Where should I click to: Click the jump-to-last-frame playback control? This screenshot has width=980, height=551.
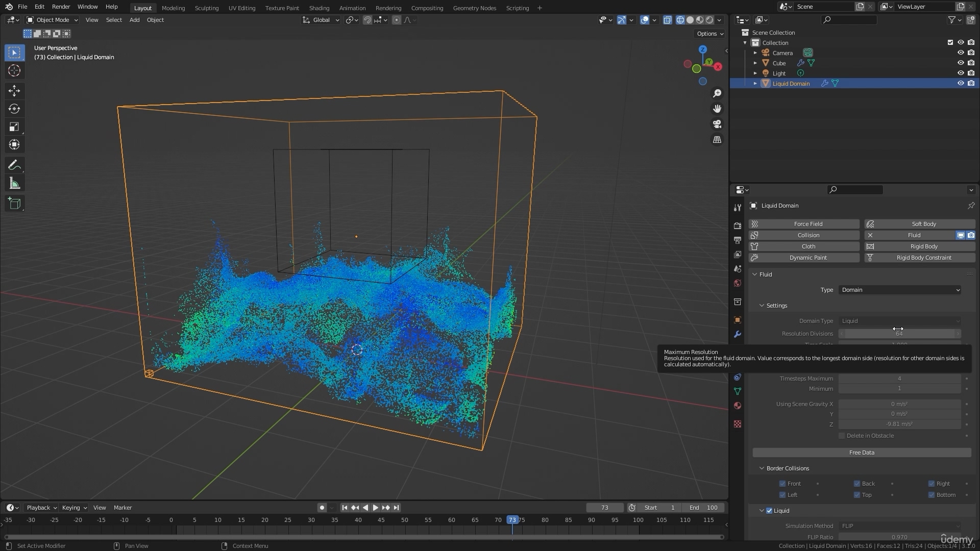coord(396,508)
